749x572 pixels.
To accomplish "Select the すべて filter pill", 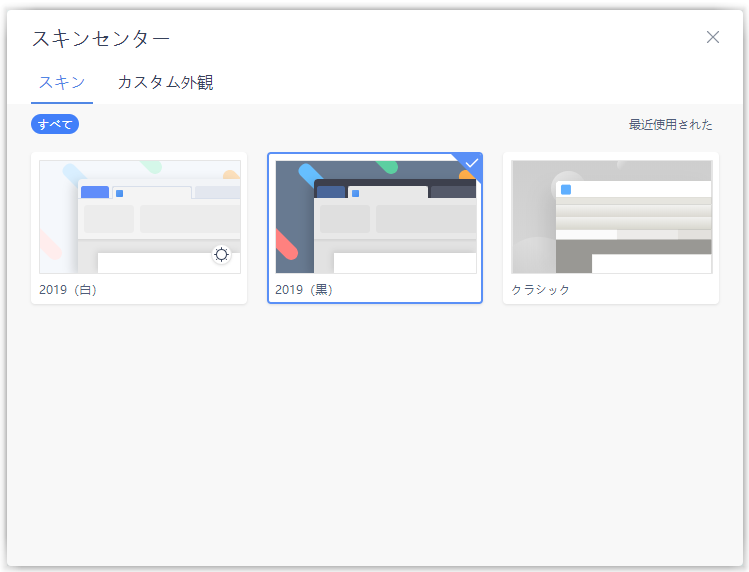I will coord(55,124).
